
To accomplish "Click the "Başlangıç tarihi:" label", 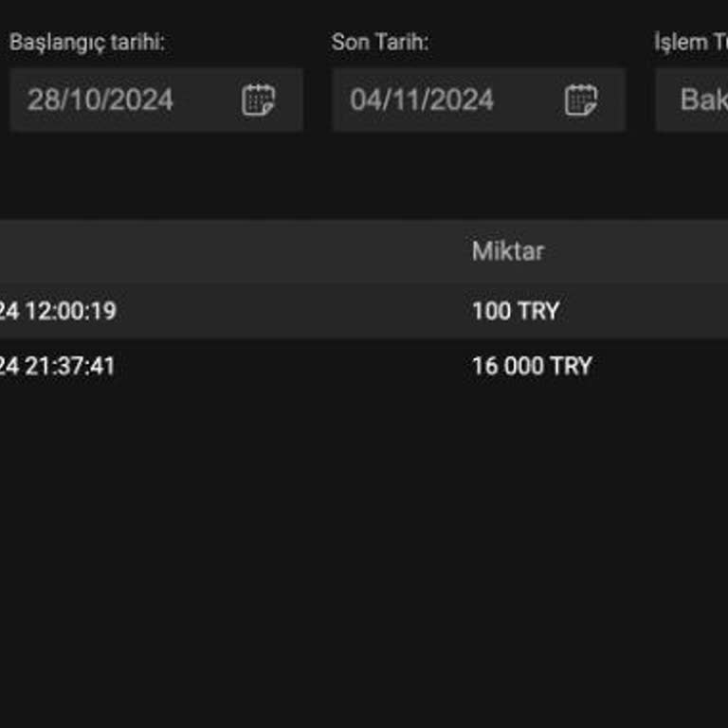I will click(87, 42).
